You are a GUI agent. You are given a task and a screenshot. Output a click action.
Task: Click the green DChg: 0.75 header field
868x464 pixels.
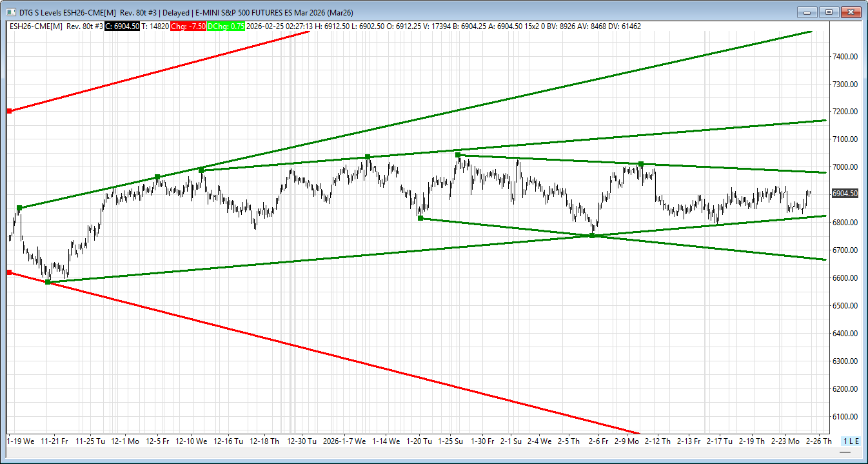coord(226,26)
